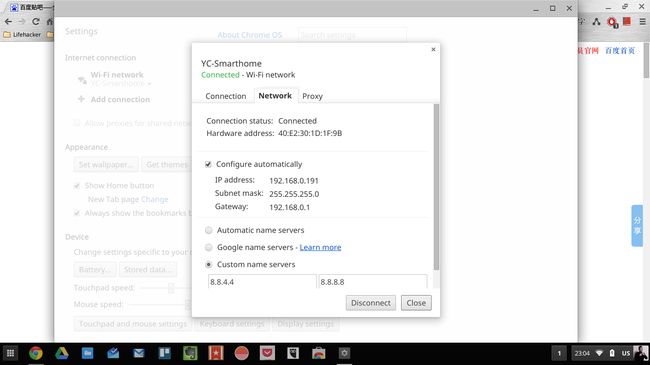Click the Disconnect button

tap(371, 303)
